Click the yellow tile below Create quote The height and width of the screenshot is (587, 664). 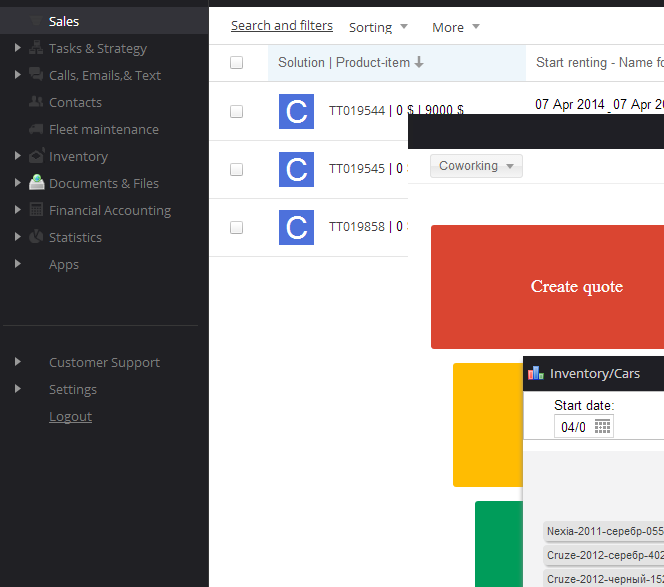(x=487, y=425)
